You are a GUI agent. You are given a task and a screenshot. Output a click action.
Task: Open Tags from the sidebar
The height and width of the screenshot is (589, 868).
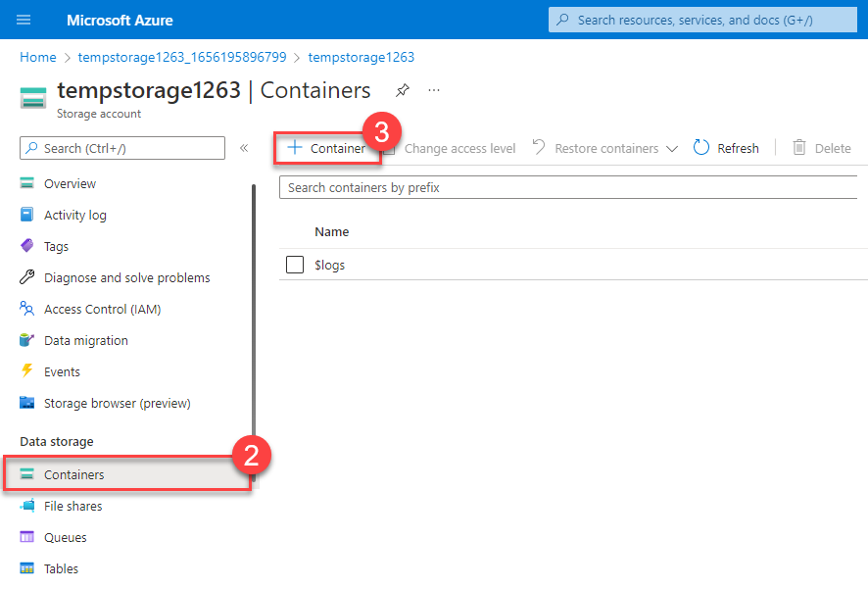click(x=56, y=247)
